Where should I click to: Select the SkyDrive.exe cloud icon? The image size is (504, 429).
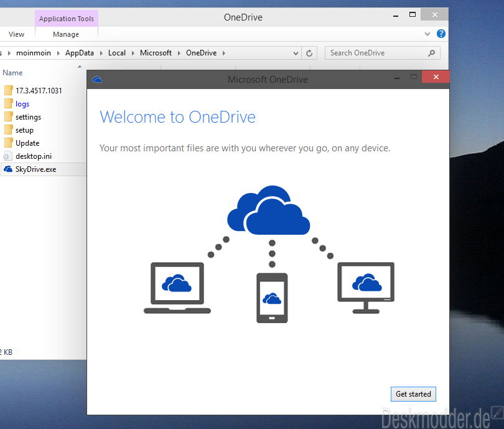click(8, 169)
